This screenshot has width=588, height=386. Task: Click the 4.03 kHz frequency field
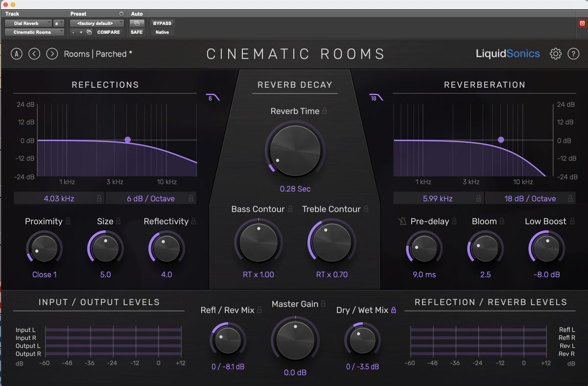click(59, 198)
